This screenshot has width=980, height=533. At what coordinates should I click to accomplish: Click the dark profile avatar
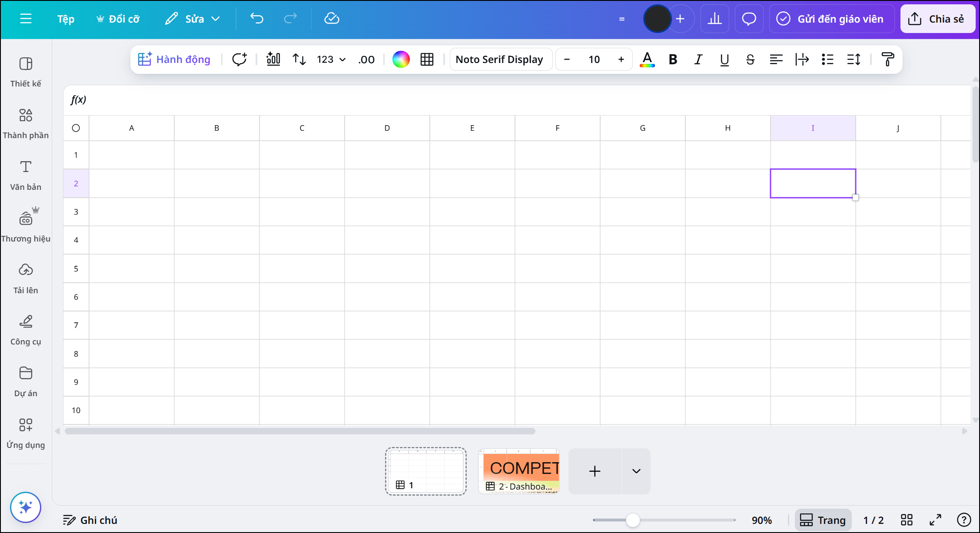657,19
